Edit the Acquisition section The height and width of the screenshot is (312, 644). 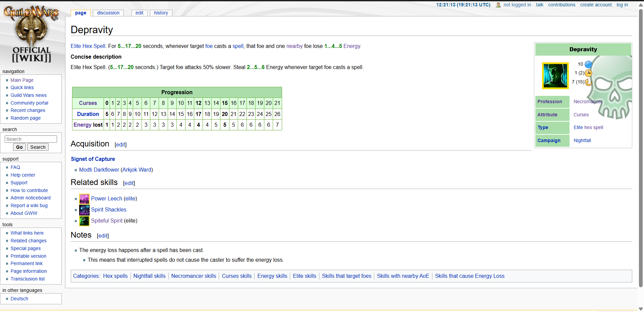pyautogui.click(x=121, y=145)
